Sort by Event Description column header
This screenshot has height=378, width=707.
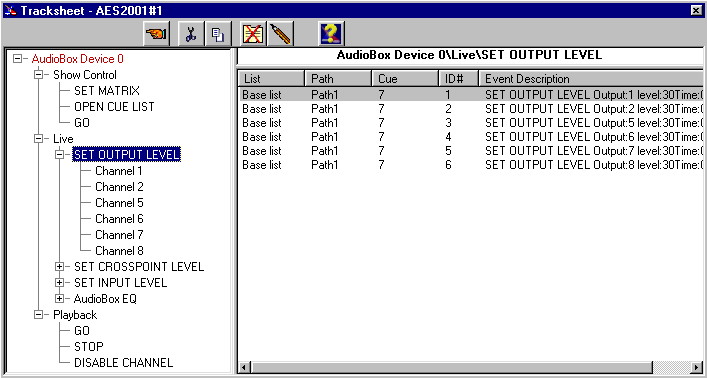coord(591,79)
